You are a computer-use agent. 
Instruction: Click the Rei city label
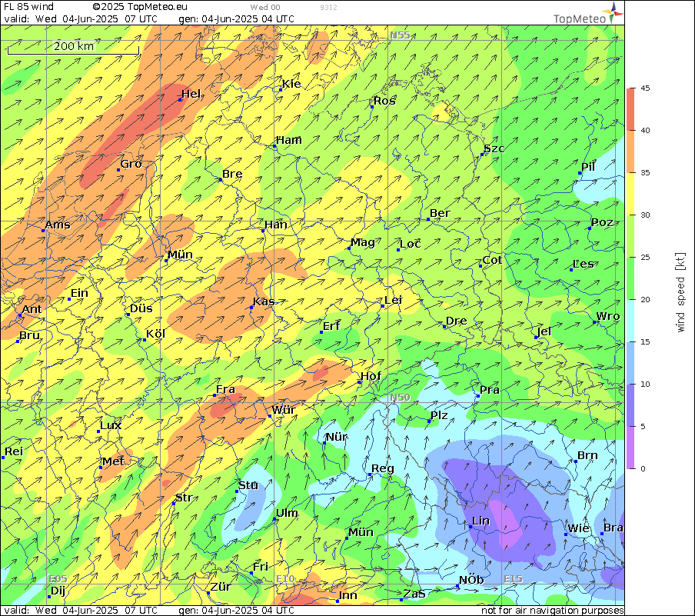click(14, 451)
